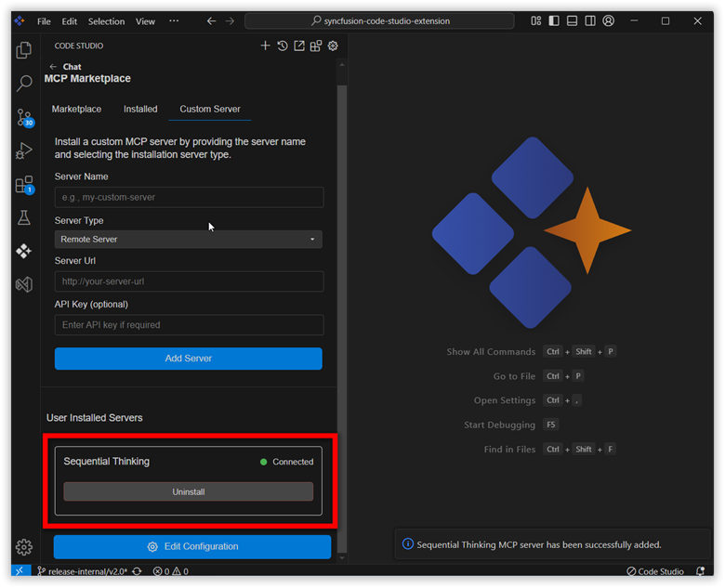Open MCP marketplace blocks icon in header
The width and height of the screenshot is (725, 588).
[316, 46]
